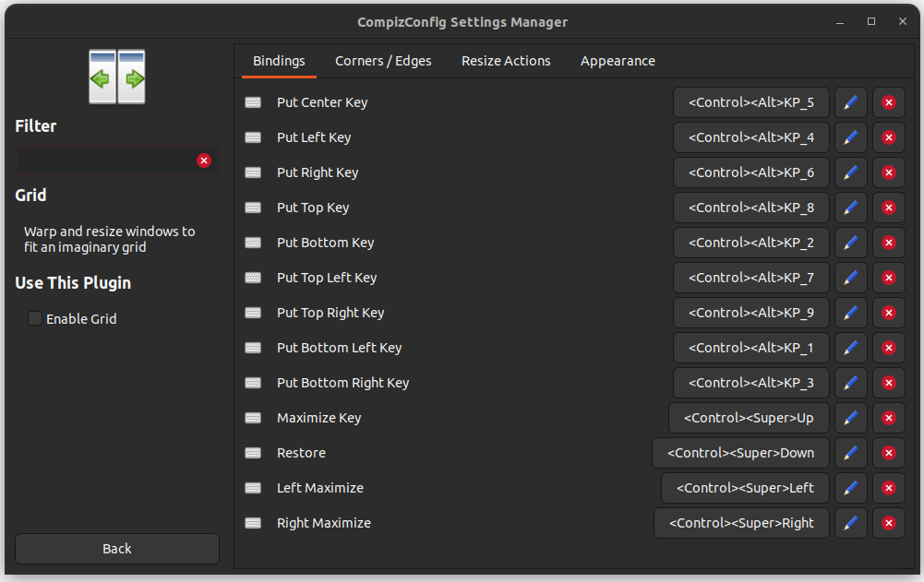Click <Control><Alt>KP_1 binding button
The image size is (924, 582).
click(751, 348)
